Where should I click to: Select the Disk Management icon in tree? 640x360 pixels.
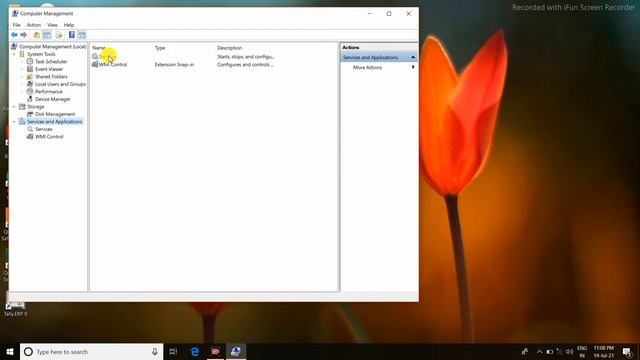[x=30, y=114]
